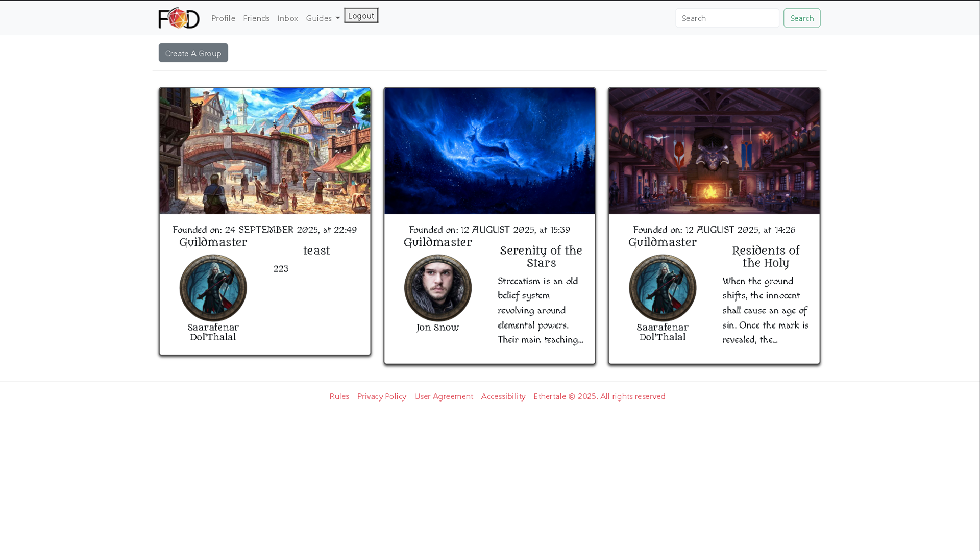
Task: Open the Privacy Policy link
Action: tap(381, 396)
